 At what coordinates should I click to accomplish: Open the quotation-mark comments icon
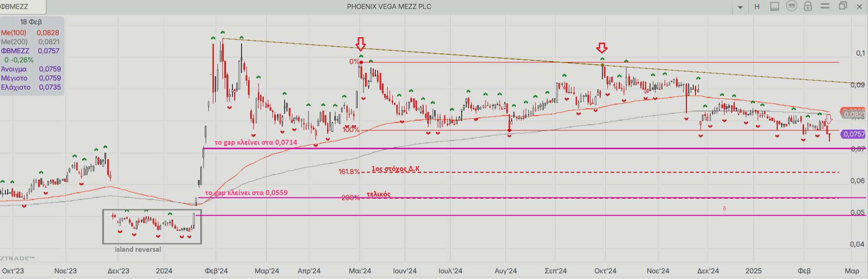(x=792, y=6)
